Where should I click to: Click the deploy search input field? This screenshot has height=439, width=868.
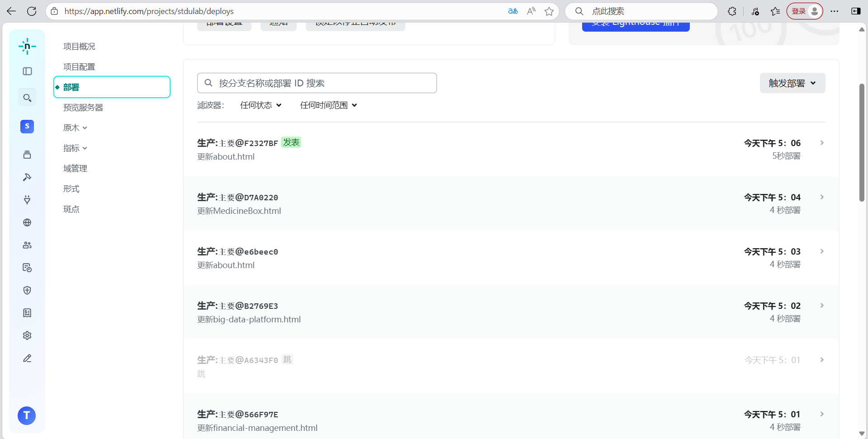[x=317, y=83]
